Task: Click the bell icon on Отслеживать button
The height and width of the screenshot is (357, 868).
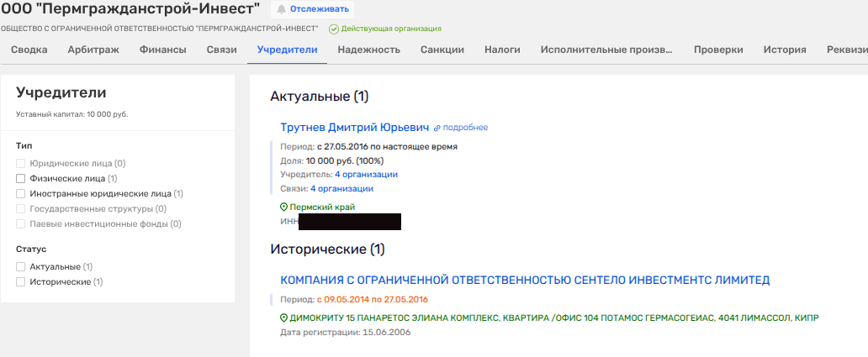Action: coord(281,9)
